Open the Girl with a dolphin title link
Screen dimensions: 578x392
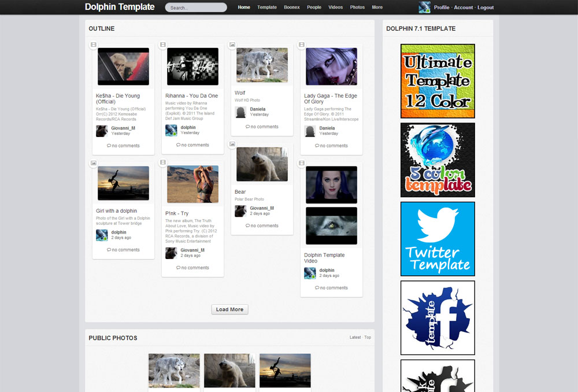[x=117, y=211]
